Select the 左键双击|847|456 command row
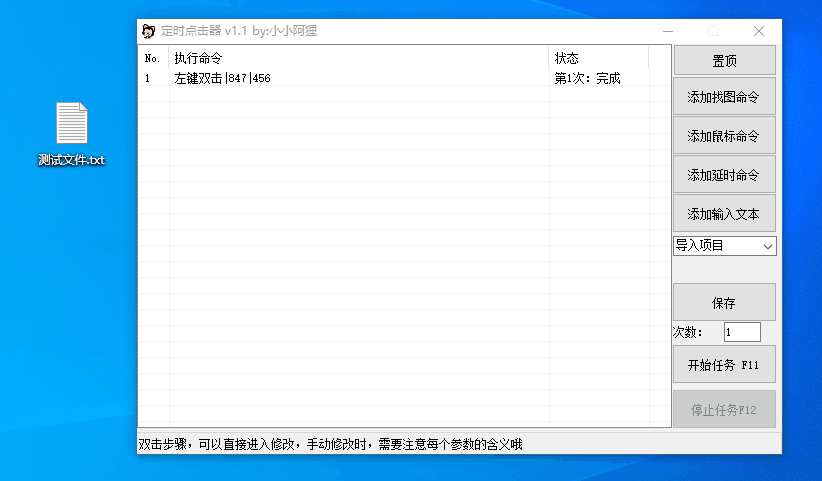Screen dimensions: 822x481 coord(222,78)
